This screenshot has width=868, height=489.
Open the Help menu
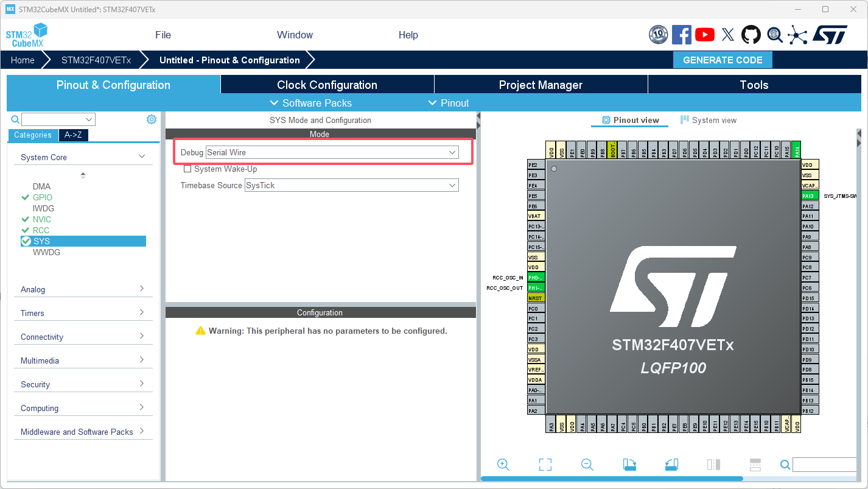(x=408, y=35)
